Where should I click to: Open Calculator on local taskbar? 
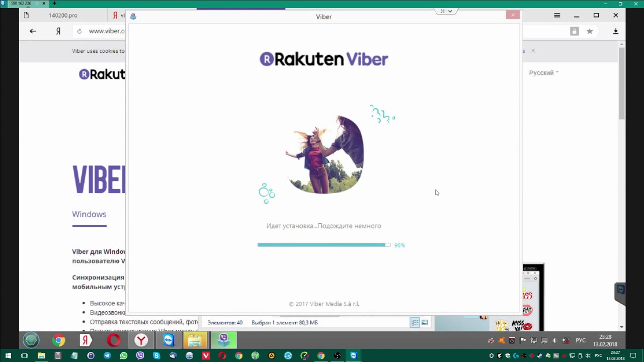pos(58,356)
